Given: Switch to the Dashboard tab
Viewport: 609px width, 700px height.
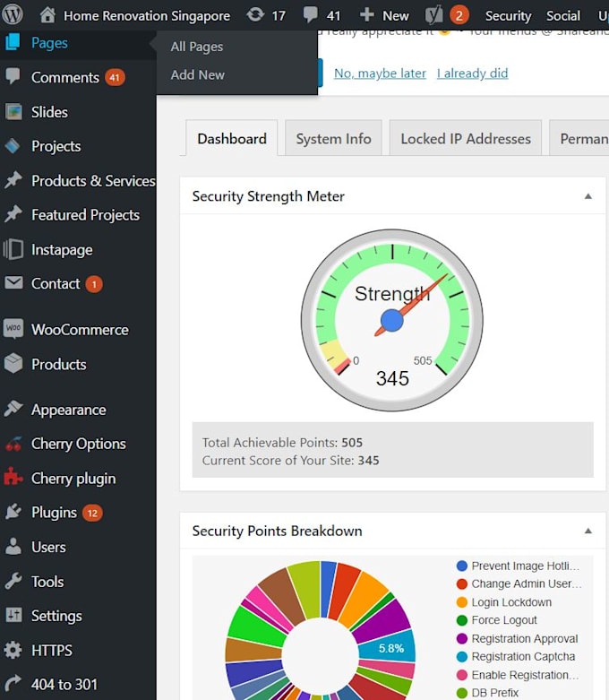Looking at the screenshot, I should [232, 138].
